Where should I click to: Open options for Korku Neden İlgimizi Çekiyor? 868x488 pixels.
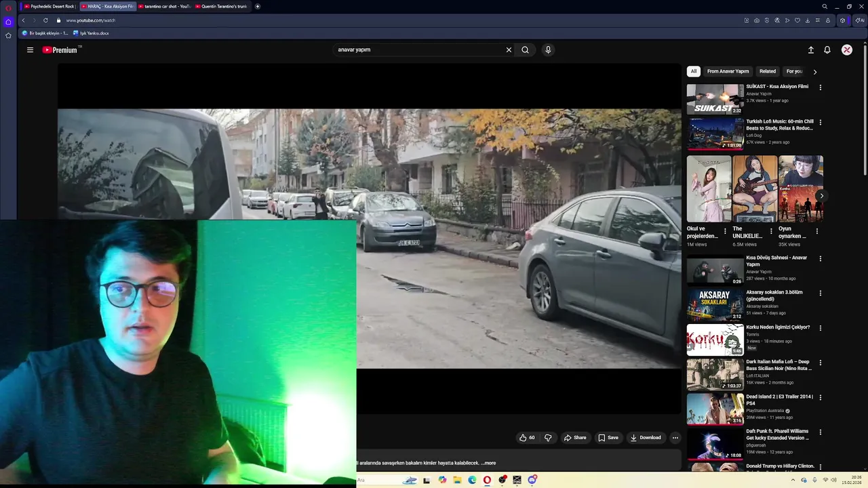click(x=821, y=328)
